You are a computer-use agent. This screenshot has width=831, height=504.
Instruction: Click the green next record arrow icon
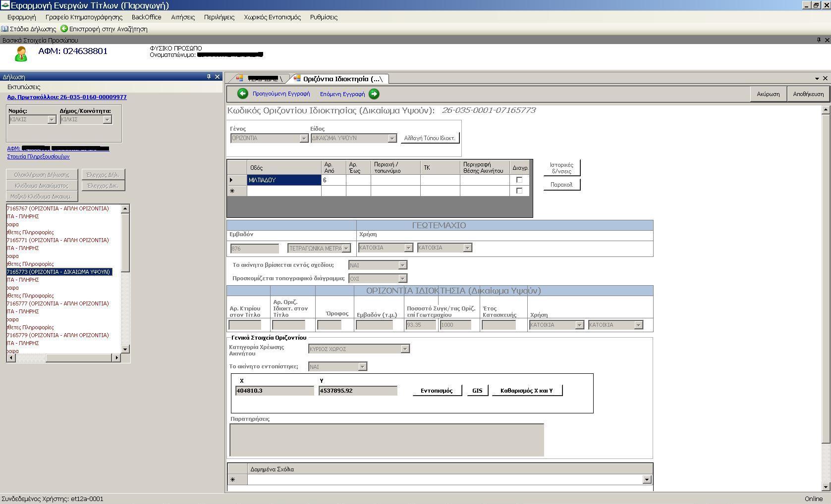pyautogui.click(x=374, y=94)
